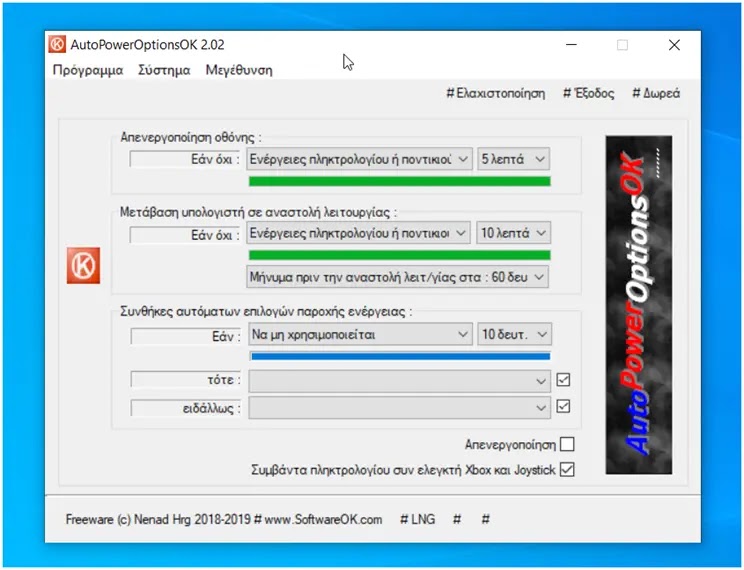Click the last # in status bar
The image size is (744, 570).
coord(485,519)
